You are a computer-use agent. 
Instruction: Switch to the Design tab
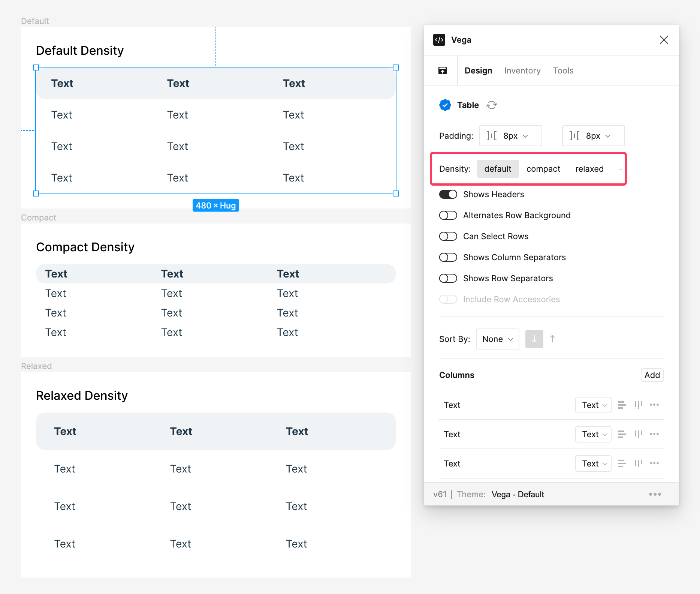point(478,70)
